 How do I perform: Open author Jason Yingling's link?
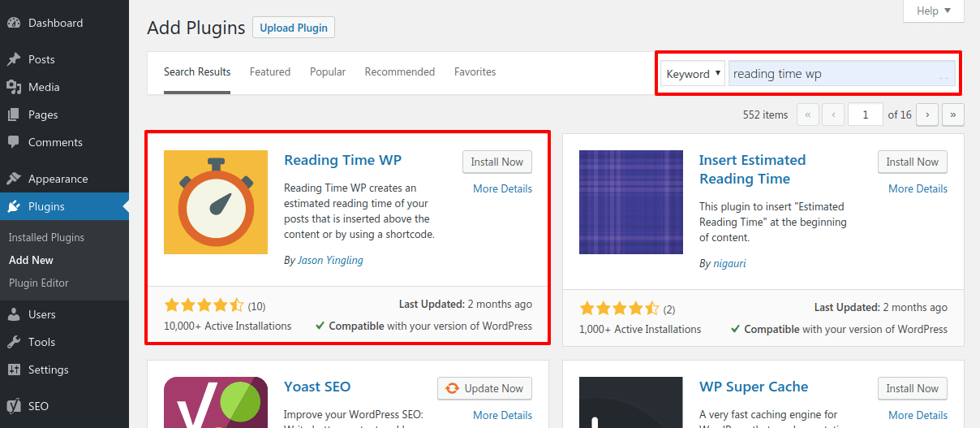click(x=330, y=260)
